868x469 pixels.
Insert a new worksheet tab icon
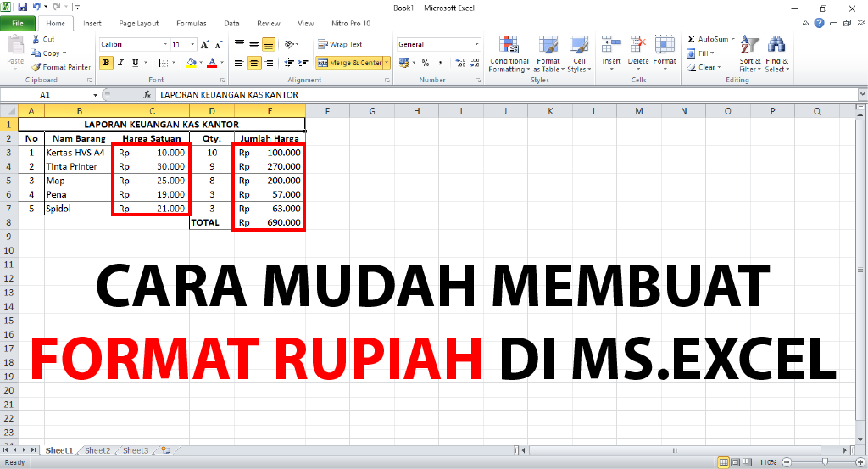pyautogui.click(x=165, y=450)
